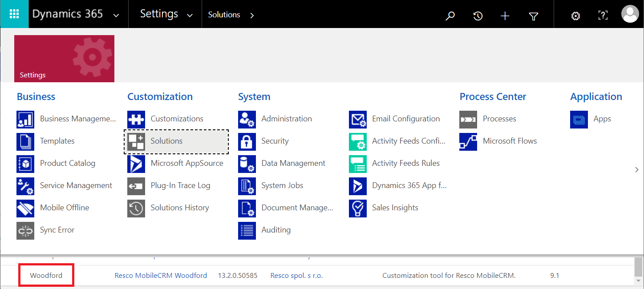
Task: Select Solutions in the Customization menu
Action: click(x=166, y=141)
